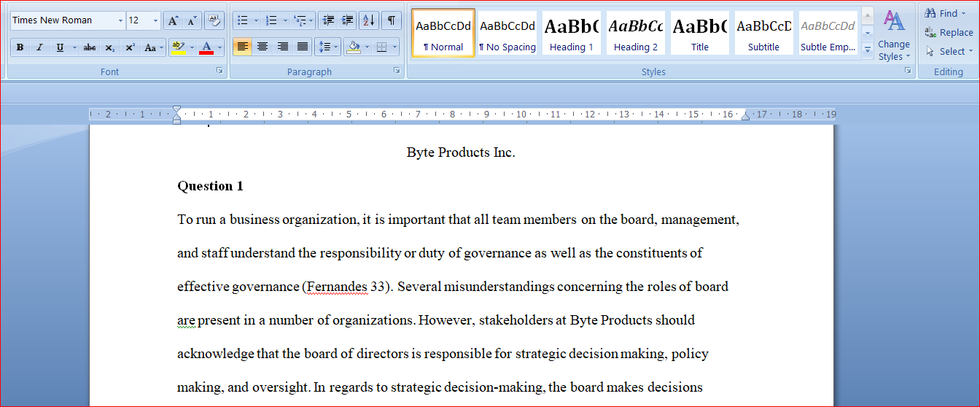Expand the full styles gallery

pos(867,50)
